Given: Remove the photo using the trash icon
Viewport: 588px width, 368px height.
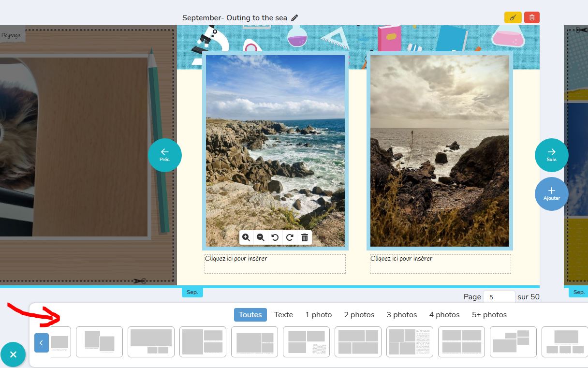Looking at the screenshot, I should 305,237.
